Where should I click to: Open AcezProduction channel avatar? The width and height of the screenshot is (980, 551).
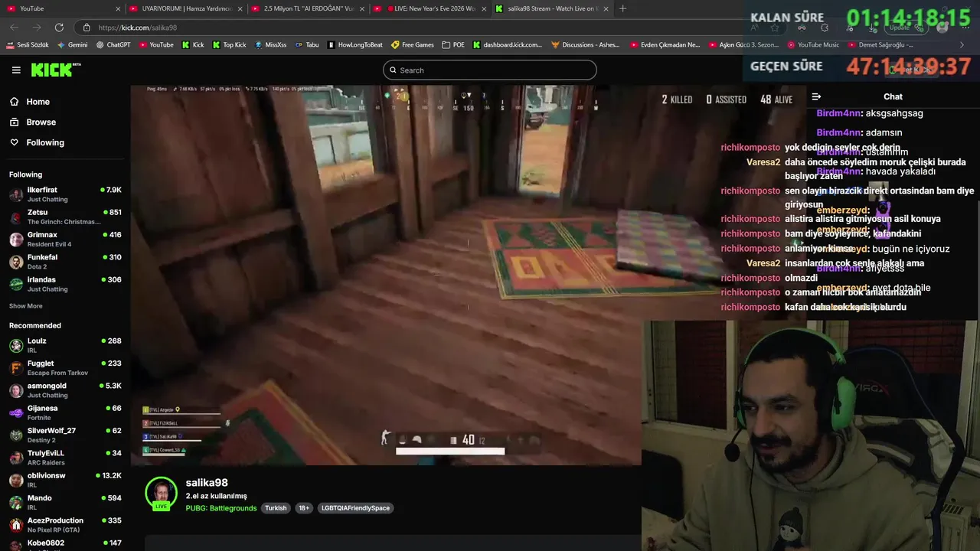click(x=16, y=525)
